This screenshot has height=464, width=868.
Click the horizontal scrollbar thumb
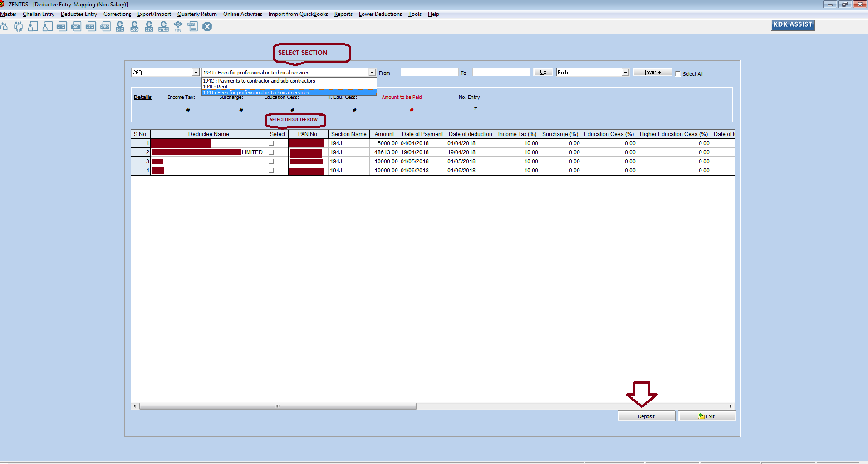coord(278,406)
